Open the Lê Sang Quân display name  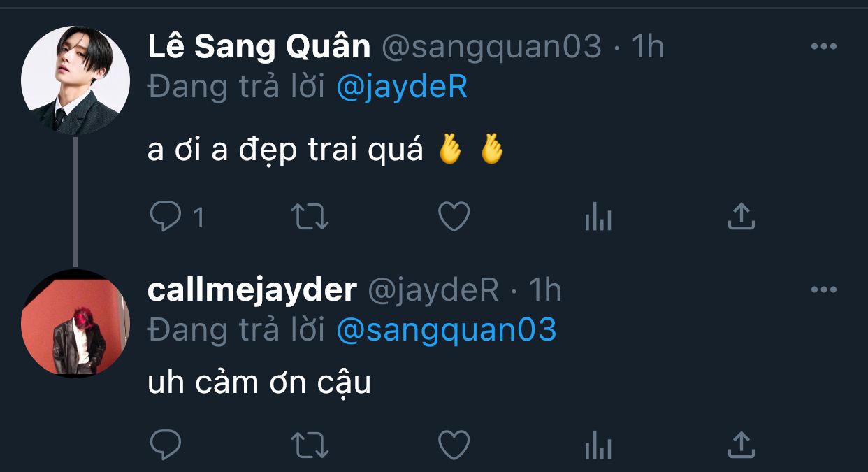click(x=259, y=47)
